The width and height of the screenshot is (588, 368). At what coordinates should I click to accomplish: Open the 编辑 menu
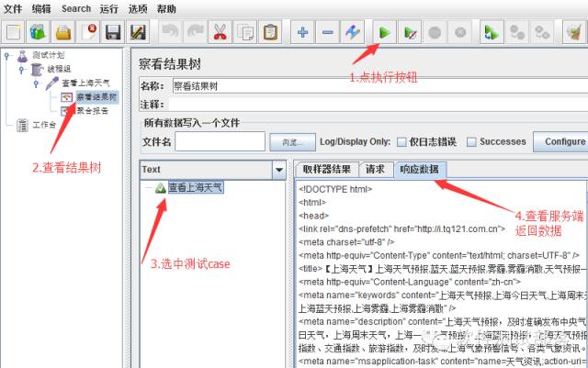coord(41,8)
